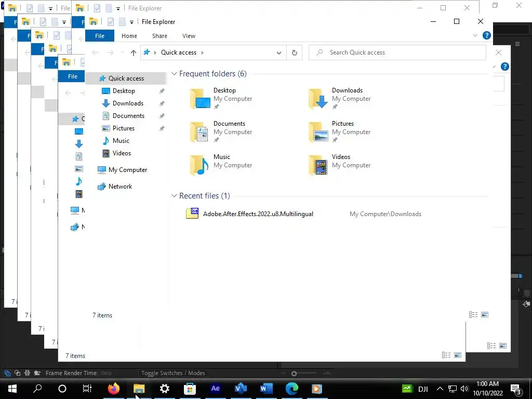This screenshot has height=399, width=532.
Task: Go back using the front window's back arrow
Action: pyautogui.click(x=96, y=52)
